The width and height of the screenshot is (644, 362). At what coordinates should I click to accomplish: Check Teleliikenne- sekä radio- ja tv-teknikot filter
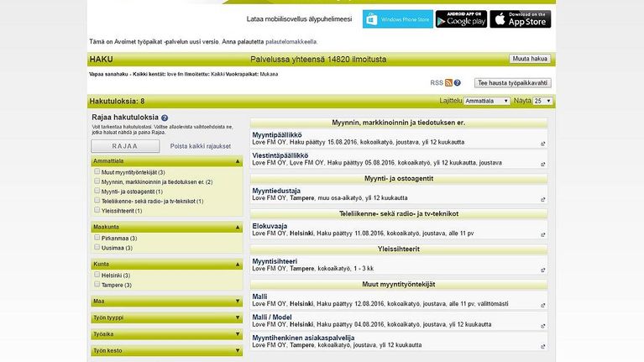tap(97, 201)
